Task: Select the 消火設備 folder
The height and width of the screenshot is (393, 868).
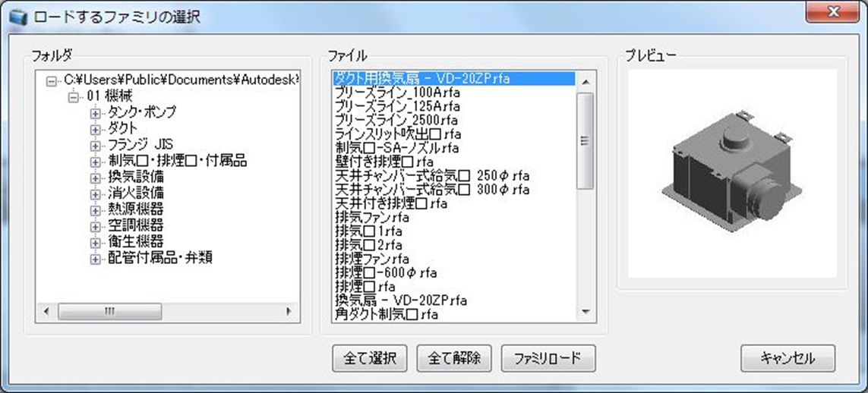Action: pos(136,193)
